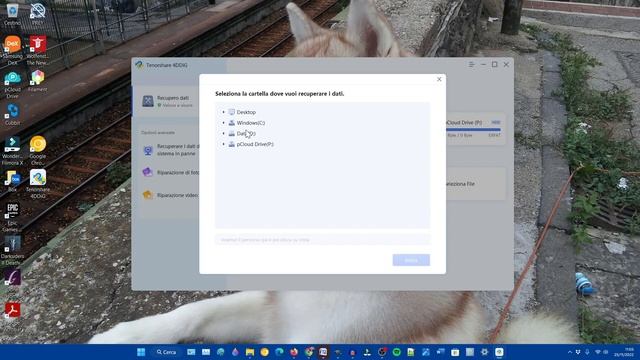Image resolution: width=640 pixels, height=360 pixels.
Task: Open the Windows Start menu
Action: (141, 352)
